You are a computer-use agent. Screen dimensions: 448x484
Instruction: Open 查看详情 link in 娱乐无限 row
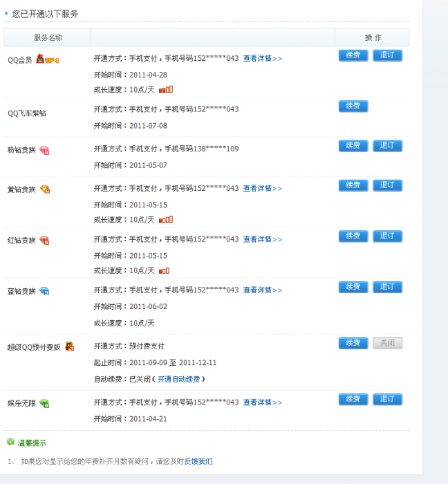click(x=263, y=402)
